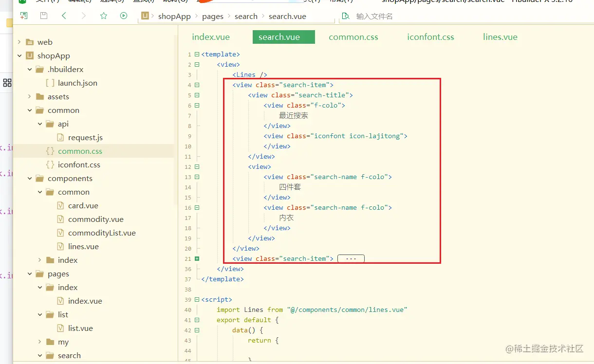594x364 pixels.
Task: Click the commodity.vue file icon
Action: (x=60, y=219)
